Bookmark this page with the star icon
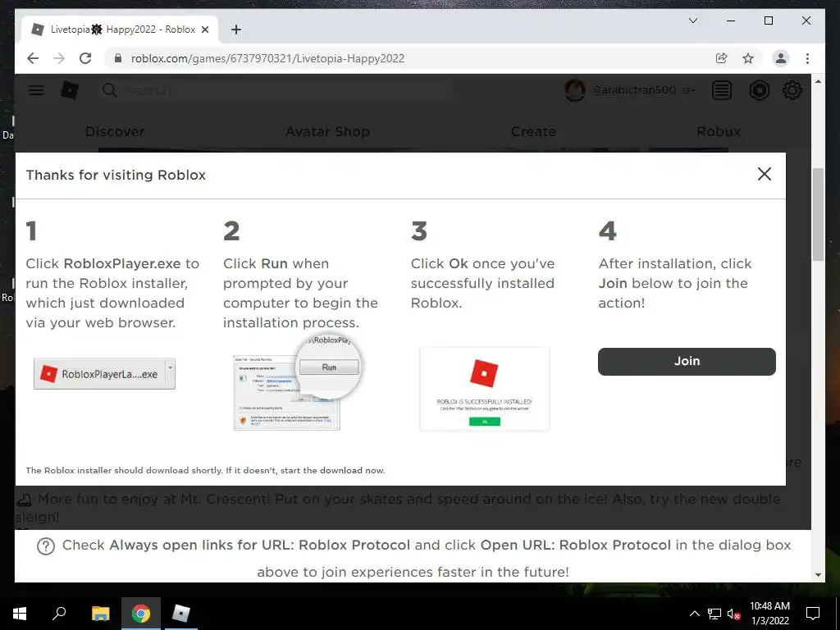The height and width of the screenshot is (630, 840). pyautogui.click(x=748, y=58)
